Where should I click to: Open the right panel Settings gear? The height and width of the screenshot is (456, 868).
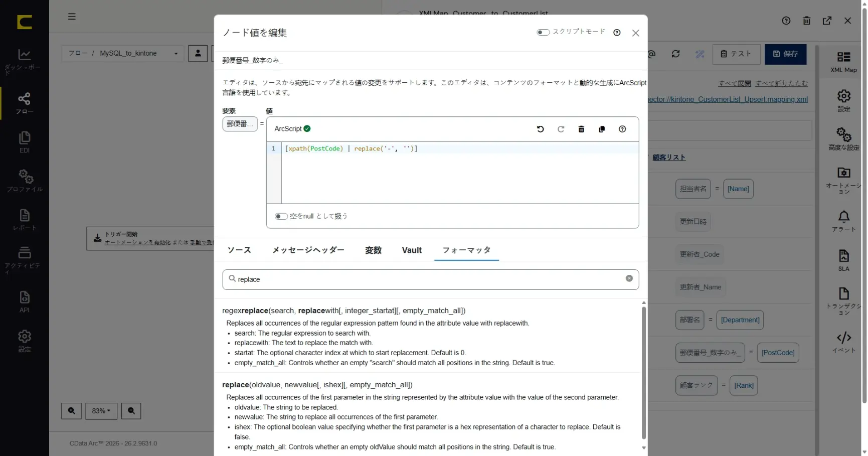pos(843,100)
